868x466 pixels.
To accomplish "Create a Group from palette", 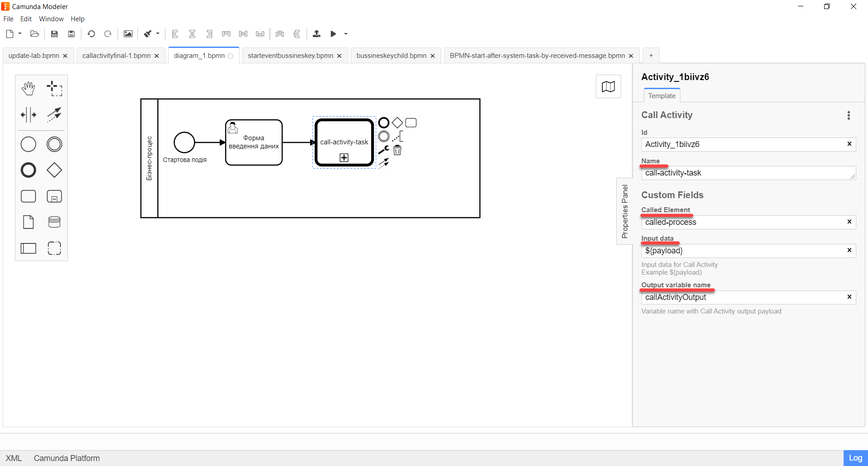I will point(54,248).
